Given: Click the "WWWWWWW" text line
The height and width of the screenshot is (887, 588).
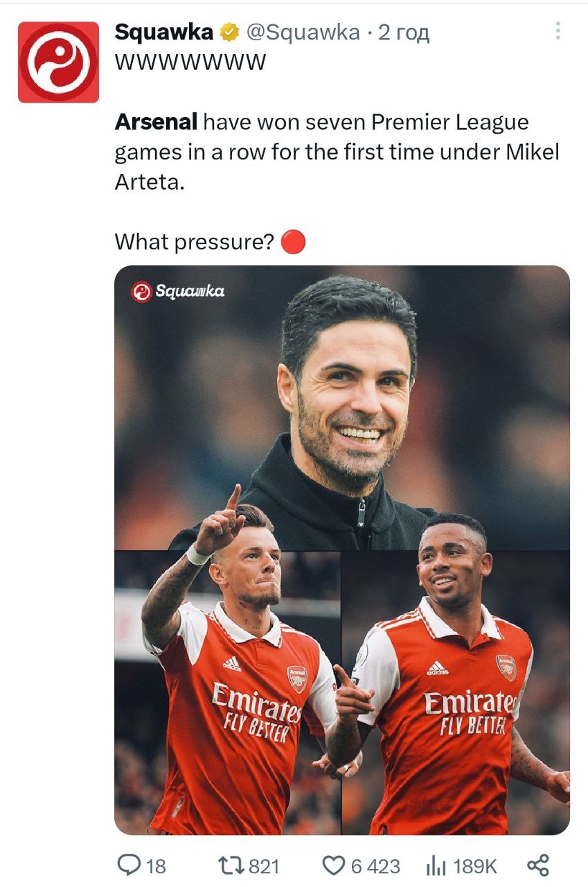Looking at the screenshot, I should 190,62.
